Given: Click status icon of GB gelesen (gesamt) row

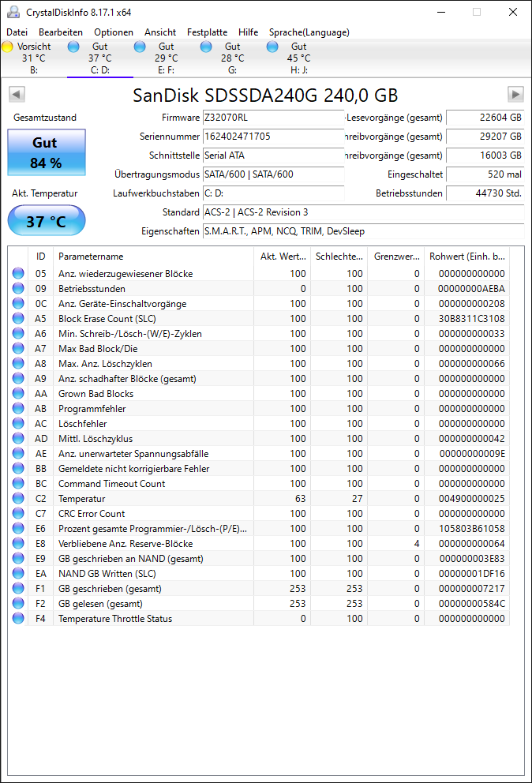Looking at the screenshot, I should click(18, 603).
